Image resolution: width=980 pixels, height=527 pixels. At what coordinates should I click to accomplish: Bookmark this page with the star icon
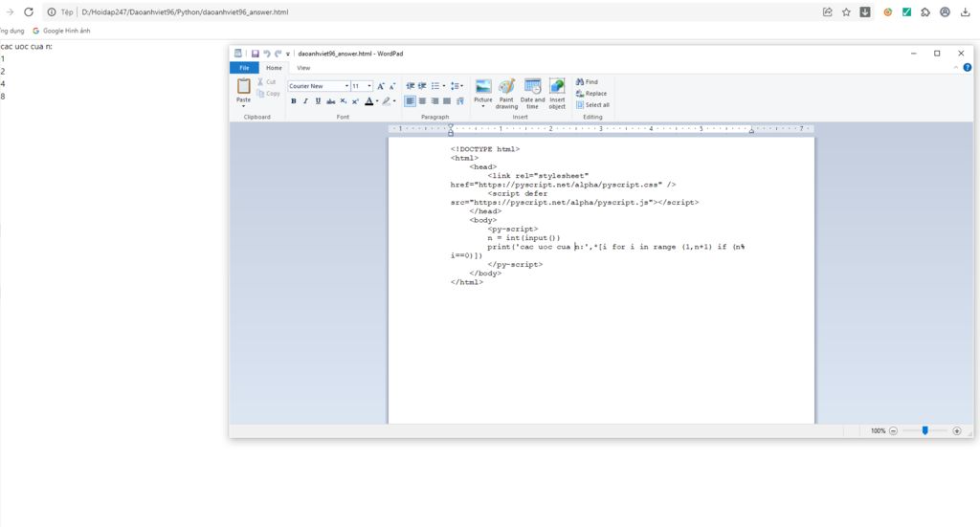click(x=846, y=11)
